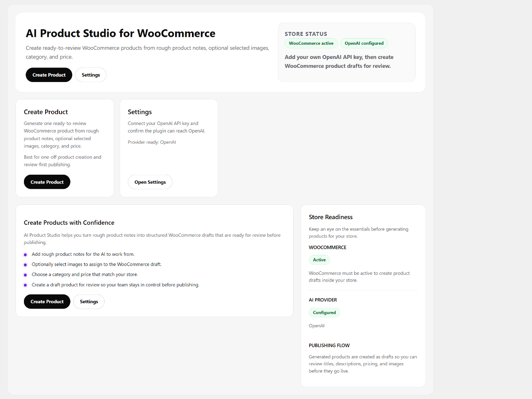Image resolution: width=532 pixels, height=399 pixels.
Task: Click the 'WooCommerce must be active' description
Action: tap(359, 277)
